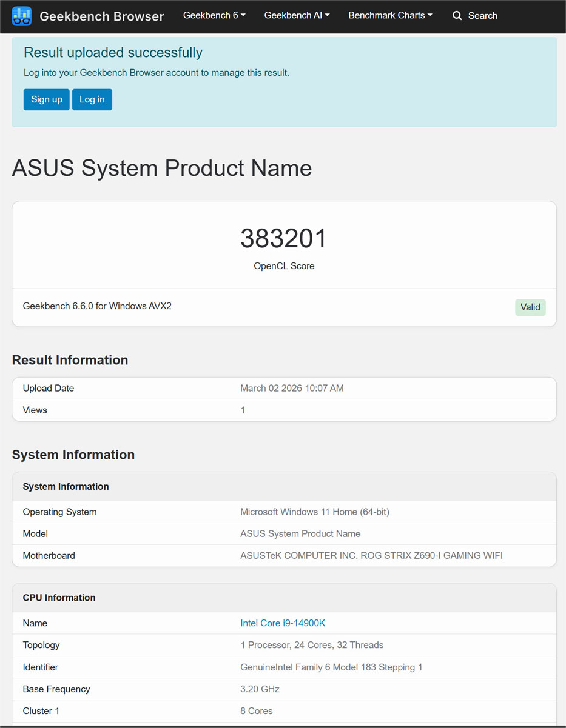This screenshot has height=728, width=566.
Task: Click the Geekbench 6.6.0 for Windows AVX2 text
Action: [x=97, y=306]
